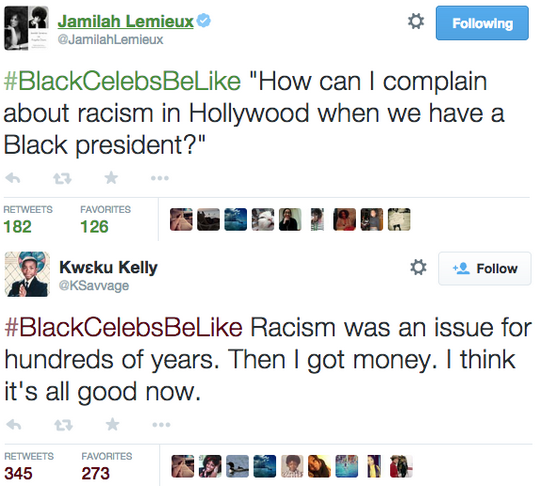This screenshot has height=492, width=538.
Task: Retweet Kweku Kelly's tweet
Action: (x=63, y=425)
